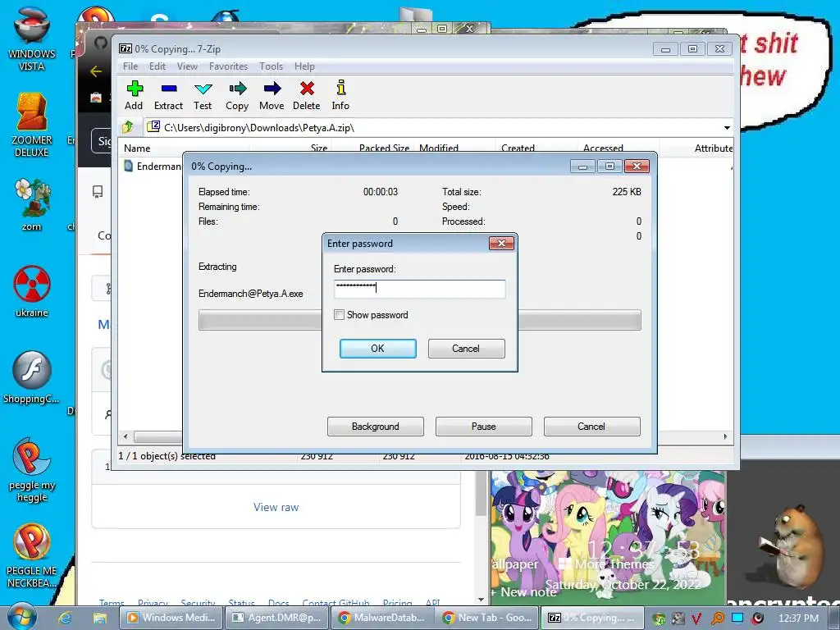This screenshot has height=630, width=840.
Task: Click the Endermanch file icon in list
Action: [x=129, y=166]
